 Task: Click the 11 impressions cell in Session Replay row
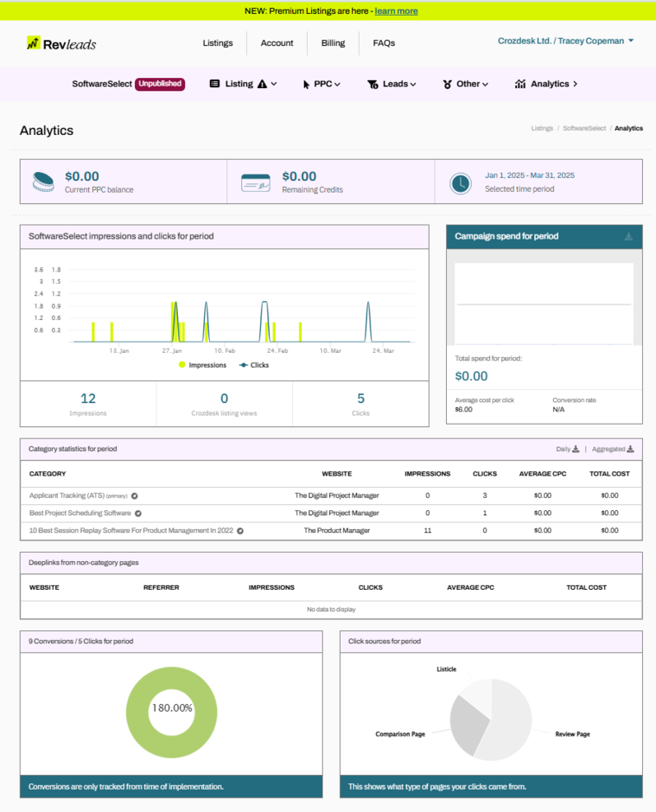pyautogui.click(x=427, y=531)
